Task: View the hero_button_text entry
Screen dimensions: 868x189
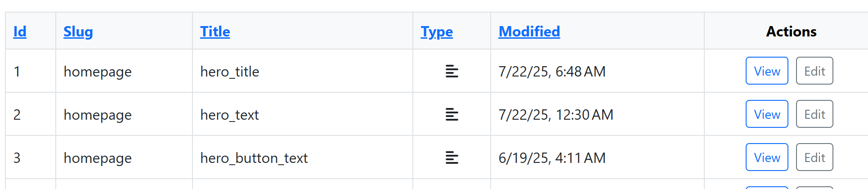Action: pyautogui.click(x=766, y=157)
